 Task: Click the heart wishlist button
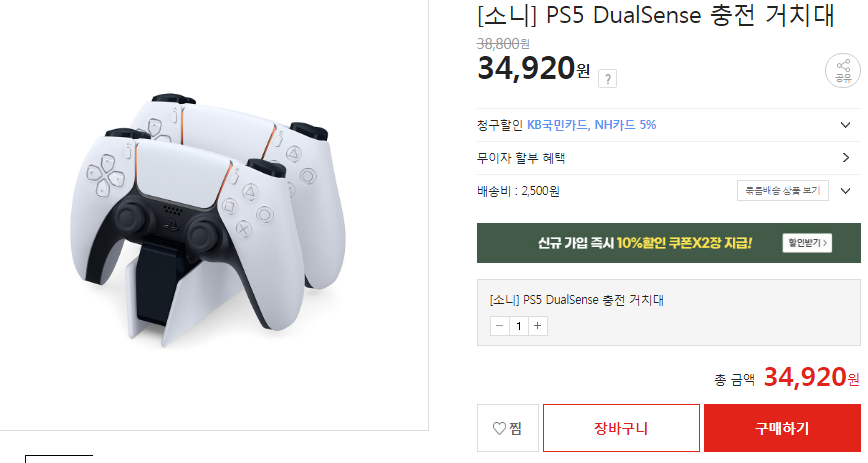click(508, 428)
